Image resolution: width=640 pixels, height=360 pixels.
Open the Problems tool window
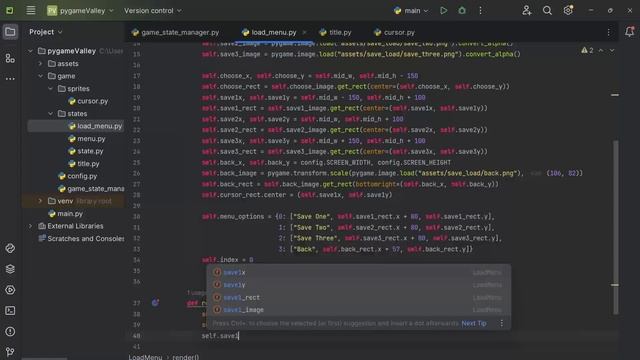coord(10,331)
